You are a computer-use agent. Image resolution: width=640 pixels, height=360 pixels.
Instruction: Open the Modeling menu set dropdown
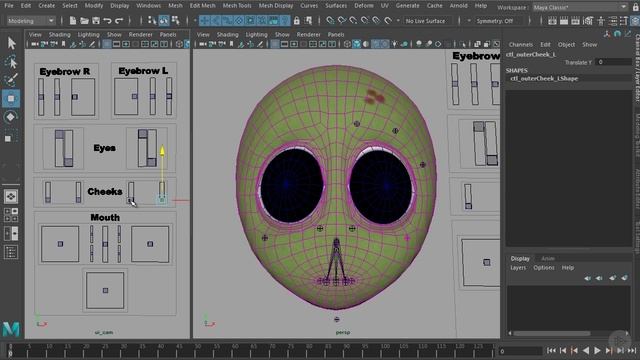point(31,20)
